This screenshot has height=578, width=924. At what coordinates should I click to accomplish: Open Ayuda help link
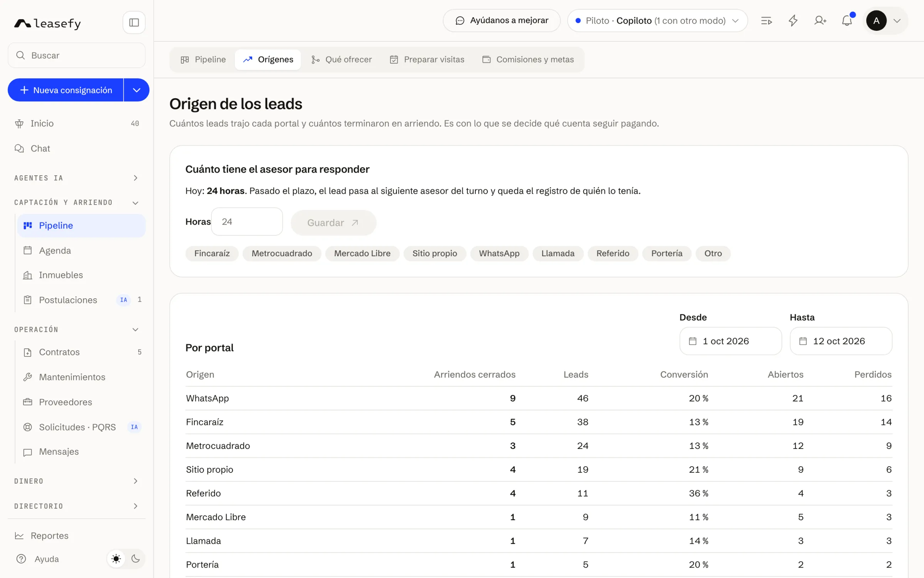click(38, 559)
